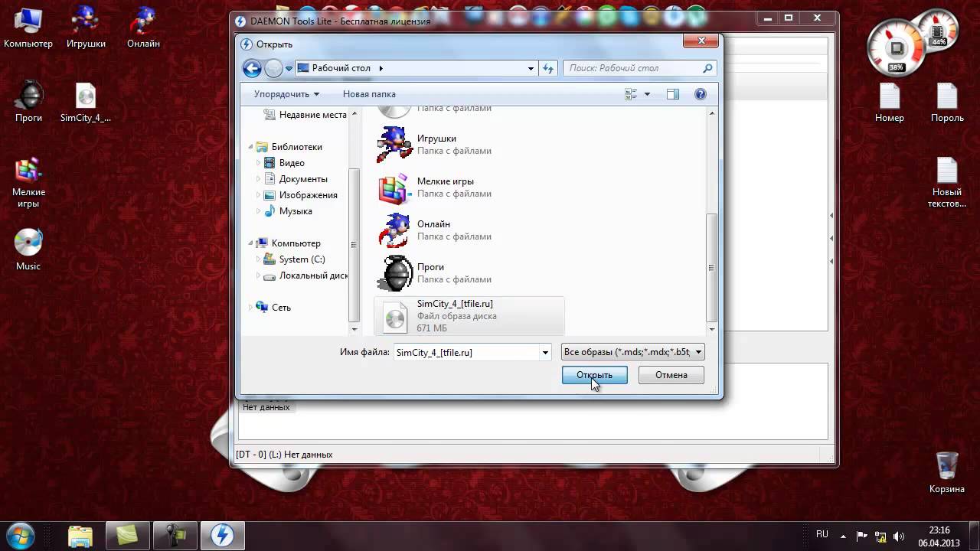Image resolution: width=980 pixels, height=551 pixels.
Task: Open the file explorer taskbar icon
Action: 80,535
